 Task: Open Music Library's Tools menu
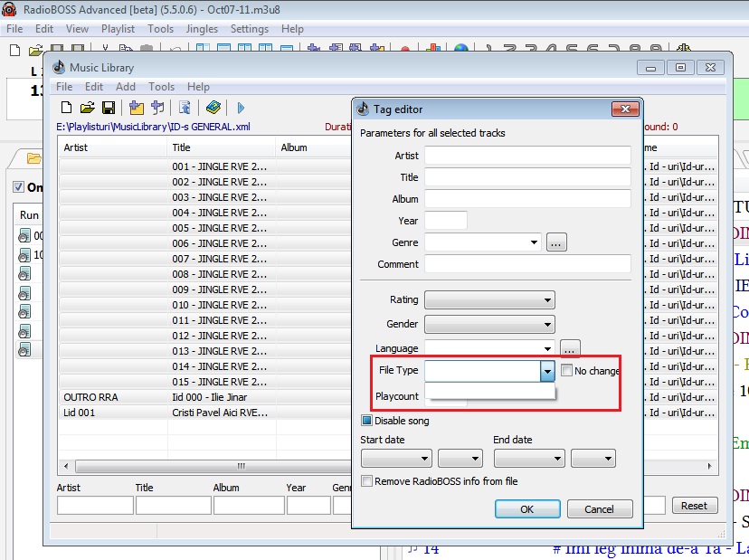pos(161,87)
